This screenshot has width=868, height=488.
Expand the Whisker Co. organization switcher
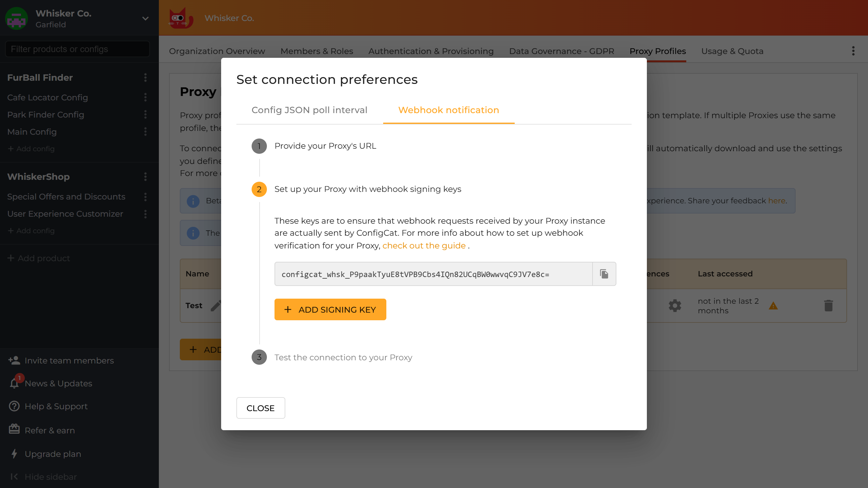point(145,18)
